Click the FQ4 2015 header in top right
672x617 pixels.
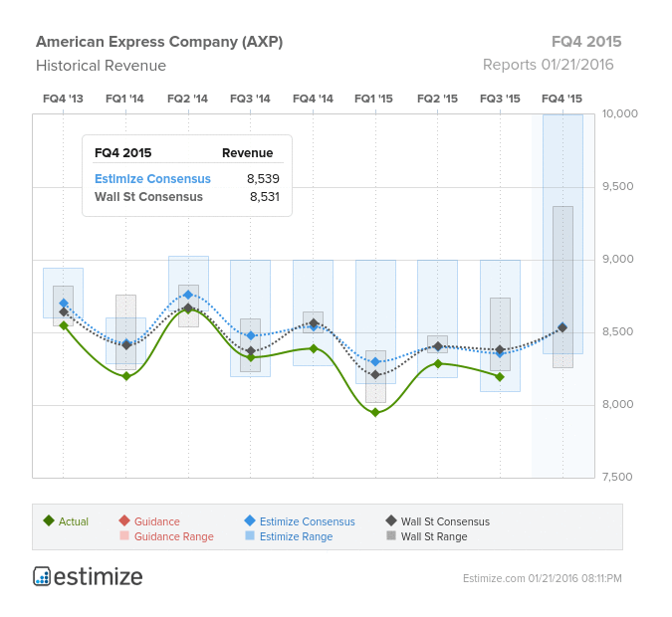pos(586,42)
